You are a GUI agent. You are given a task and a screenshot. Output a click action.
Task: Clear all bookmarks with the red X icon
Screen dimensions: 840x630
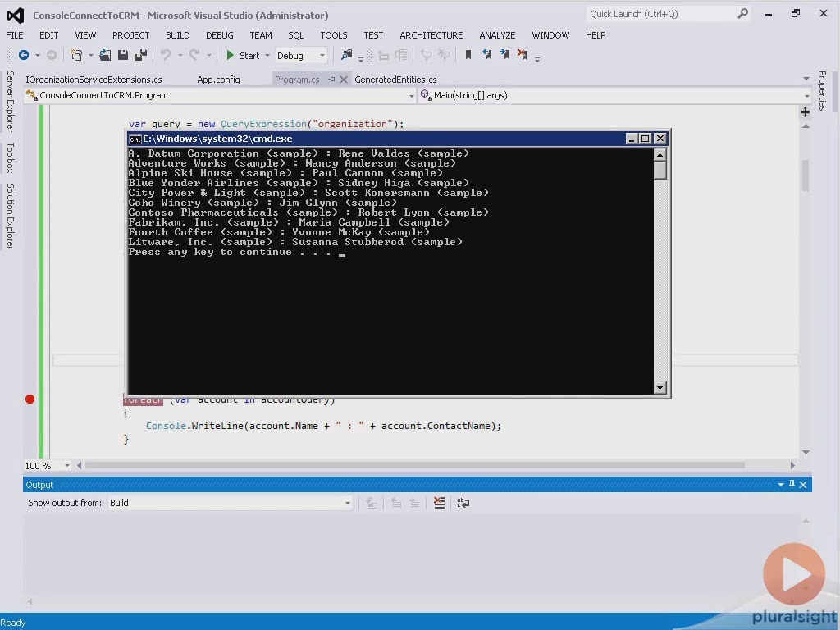pos(523,55)
